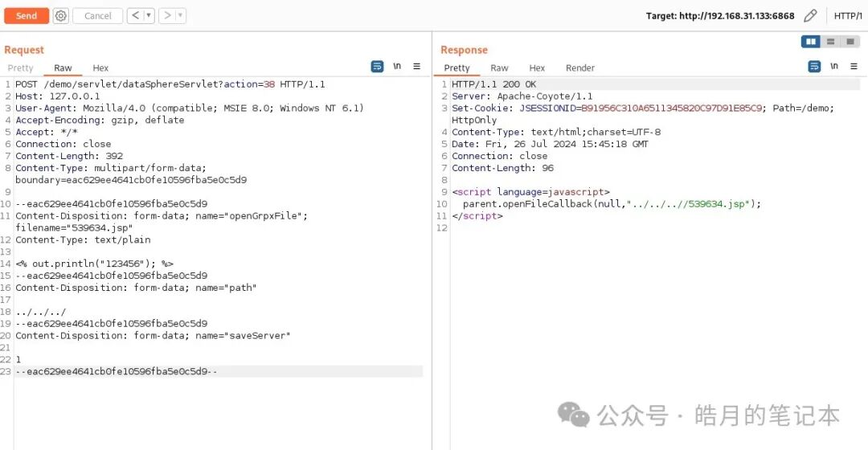Viewport: 868px width, 450px height.
Task: Click the Request panel title
Action: pos(24,50)
